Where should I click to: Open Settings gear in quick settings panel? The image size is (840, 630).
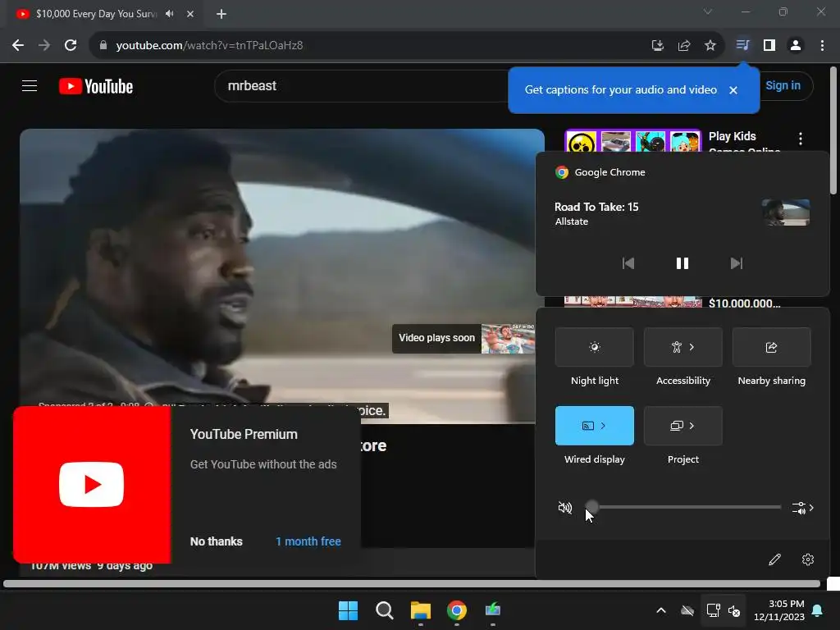tap(808, 559)
